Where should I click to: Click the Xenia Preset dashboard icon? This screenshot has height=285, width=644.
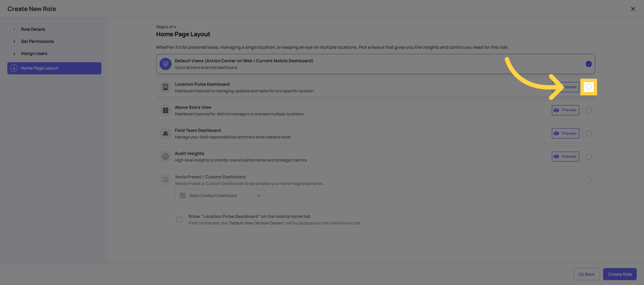(x=165, y=180)
